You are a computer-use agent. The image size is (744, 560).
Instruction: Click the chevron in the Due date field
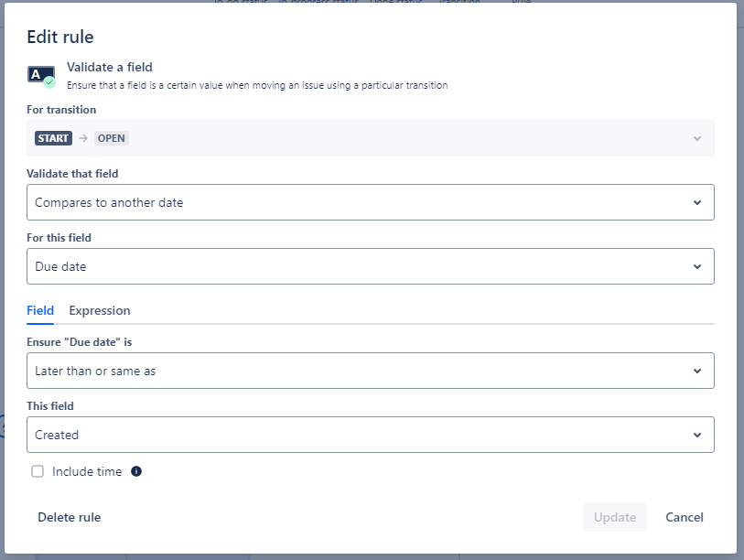click(x=697, y=266)
